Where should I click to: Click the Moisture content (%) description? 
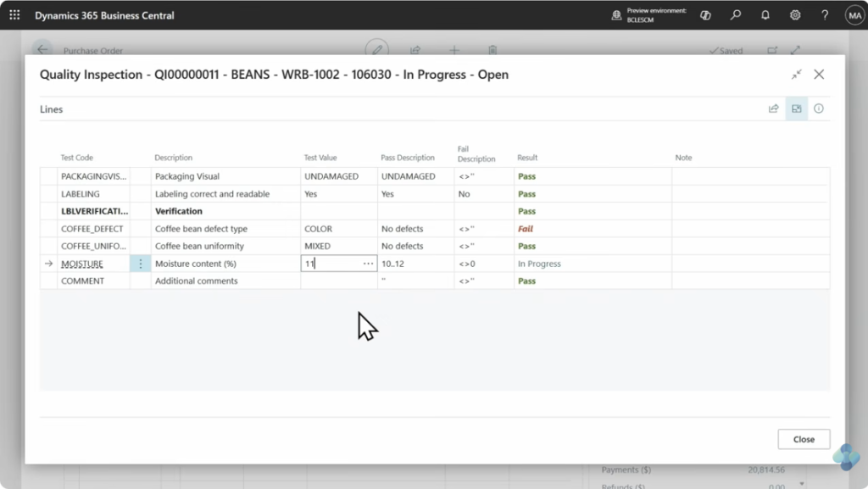coord(225,264)
